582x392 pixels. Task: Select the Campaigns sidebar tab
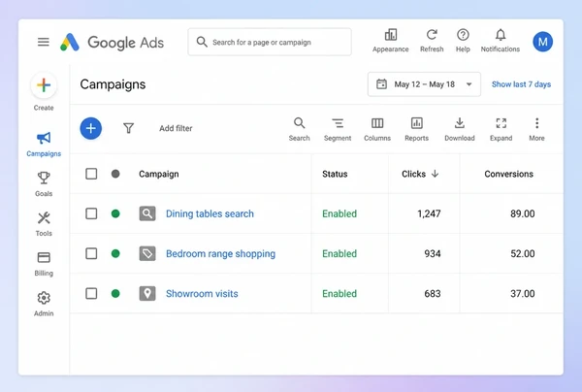[44, 144]
